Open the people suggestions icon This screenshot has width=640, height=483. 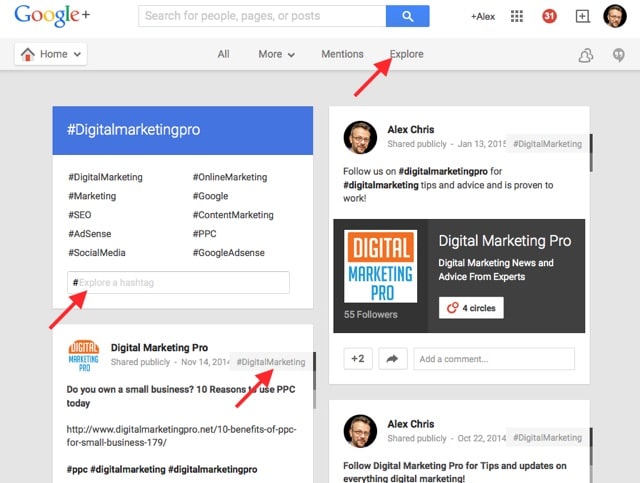(586, 55)
